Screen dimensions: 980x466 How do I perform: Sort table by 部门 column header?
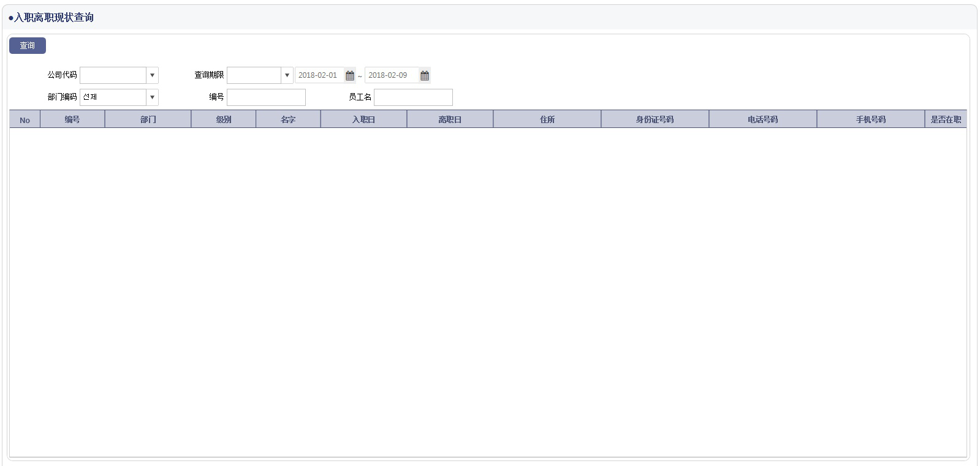(148, 120)
